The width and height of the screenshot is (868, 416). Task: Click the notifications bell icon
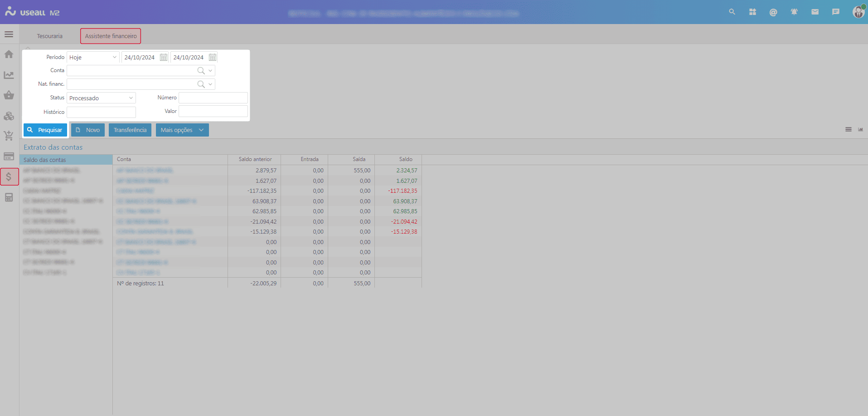click(x=794, y=12)
